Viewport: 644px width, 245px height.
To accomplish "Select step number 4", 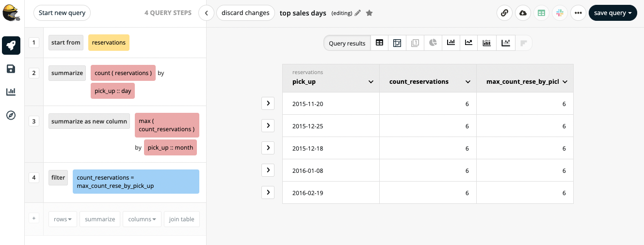I will coord(34,178).
